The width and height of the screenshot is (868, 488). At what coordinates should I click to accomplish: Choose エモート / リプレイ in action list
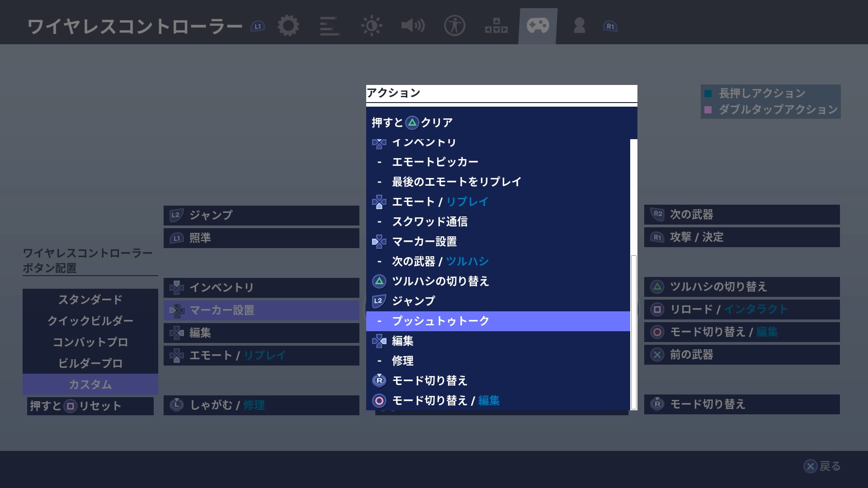498,202
